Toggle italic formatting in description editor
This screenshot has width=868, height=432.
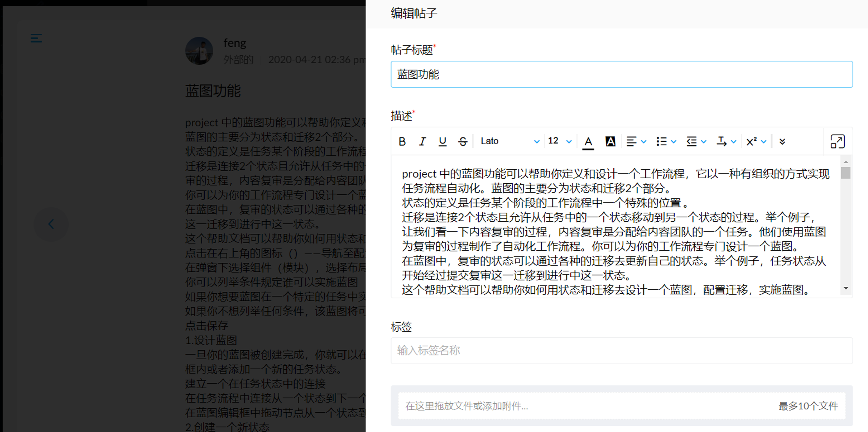click(422, 141)
